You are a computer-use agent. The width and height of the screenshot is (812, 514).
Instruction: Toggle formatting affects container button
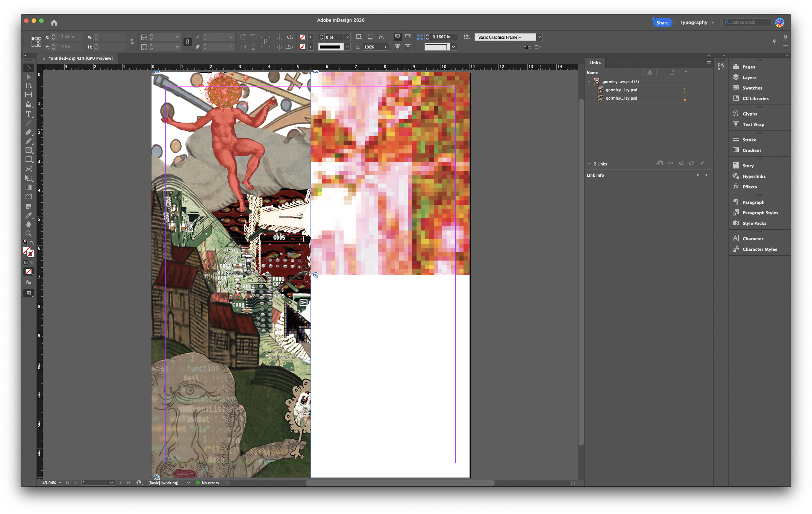pyautogui.click(x=26, y=262)
